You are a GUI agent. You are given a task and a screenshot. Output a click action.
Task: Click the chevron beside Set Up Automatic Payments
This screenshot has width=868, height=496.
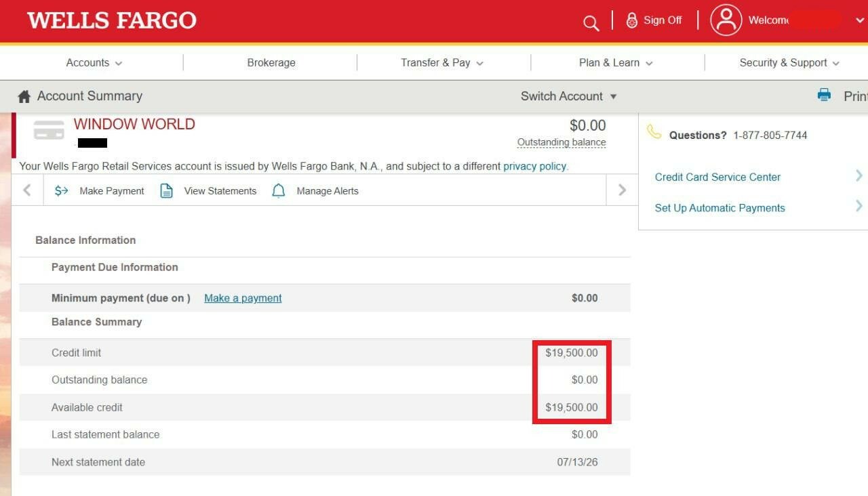coord(859,206)
